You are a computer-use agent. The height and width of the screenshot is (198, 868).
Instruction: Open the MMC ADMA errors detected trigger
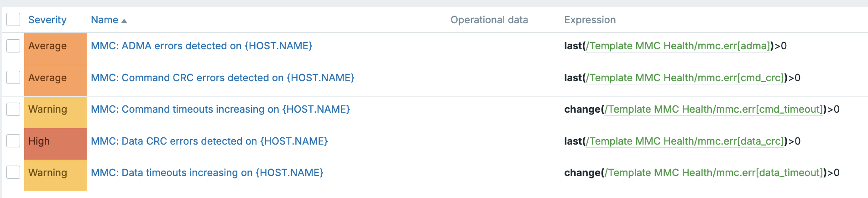(x=201, y=46)
